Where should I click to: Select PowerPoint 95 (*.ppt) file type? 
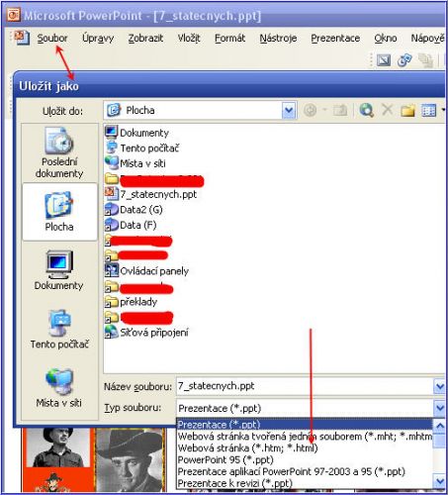(225, 459)
